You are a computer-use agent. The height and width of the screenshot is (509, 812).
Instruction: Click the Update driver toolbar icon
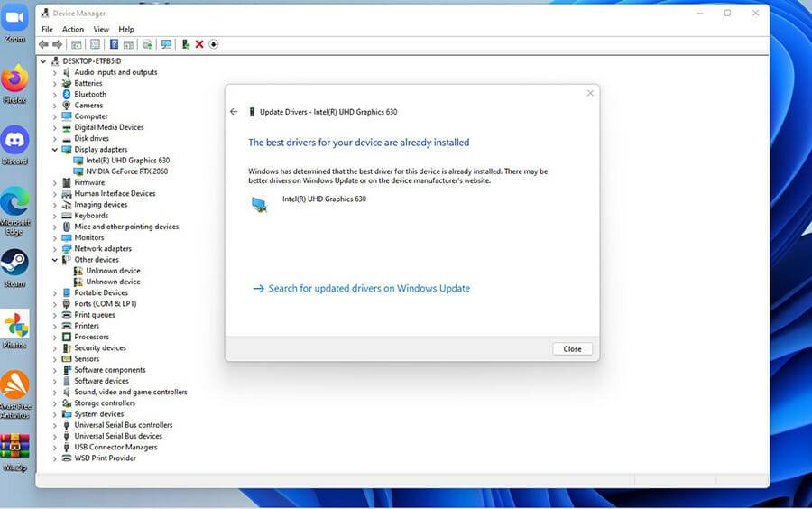point(185,44)
